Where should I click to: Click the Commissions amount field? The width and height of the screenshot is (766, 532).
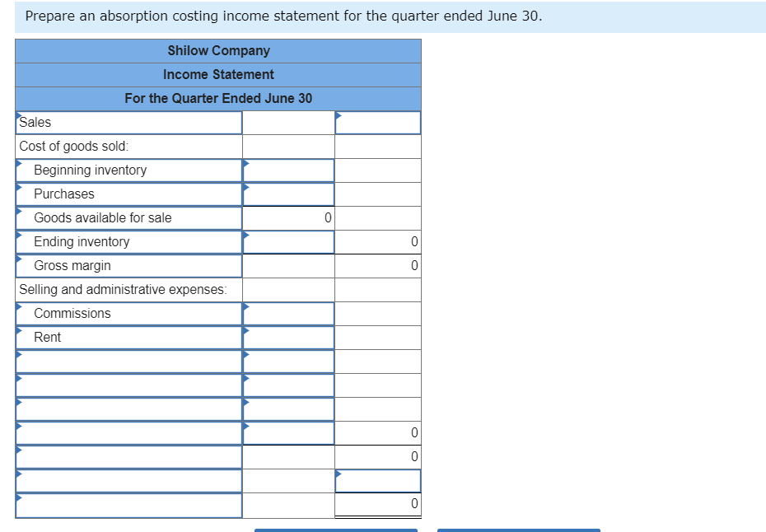[287, 313]
